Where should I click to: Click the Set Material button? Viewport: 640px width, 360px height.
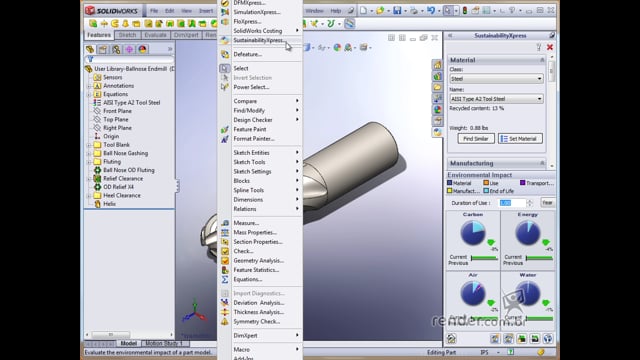[520, 139]
